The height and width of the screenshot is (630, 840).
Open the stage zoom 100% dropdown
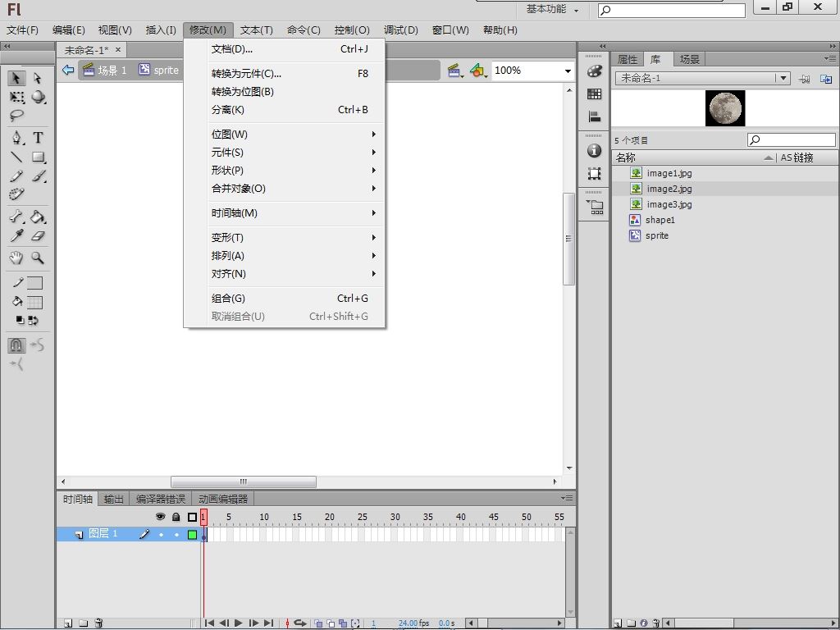567,71
